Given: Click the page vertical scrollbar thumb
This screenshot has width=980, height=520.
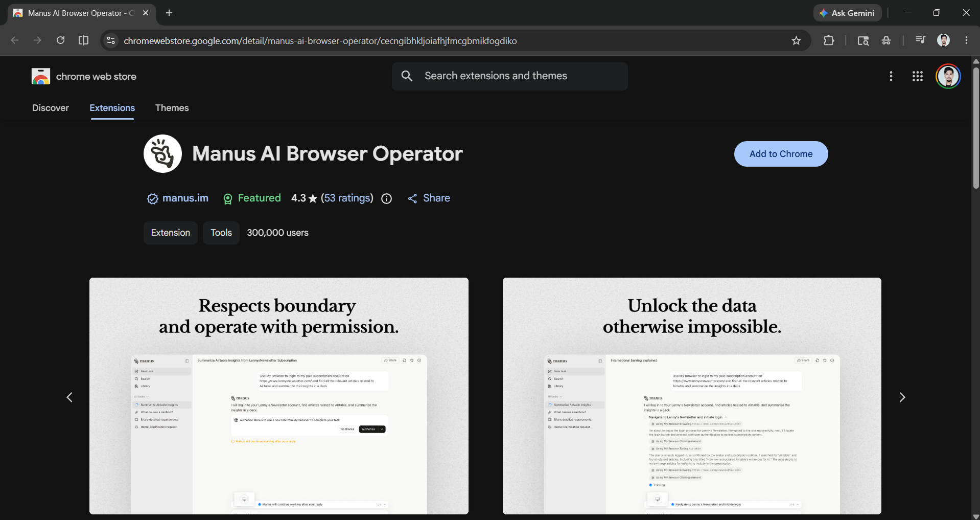Looking at the screenshot, I should [x=976, y=128].
